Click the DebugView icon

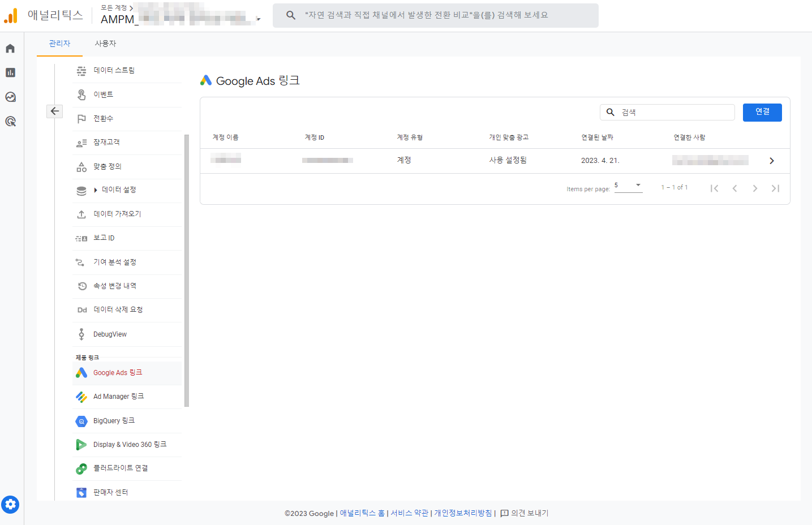(x=81, y=334)
